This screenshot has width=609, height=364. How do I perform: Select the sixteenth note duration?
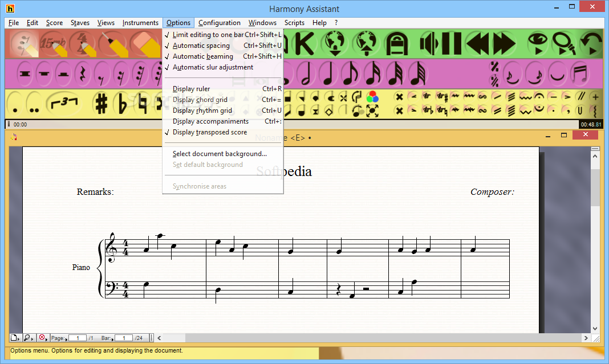(x=373, y=73)
